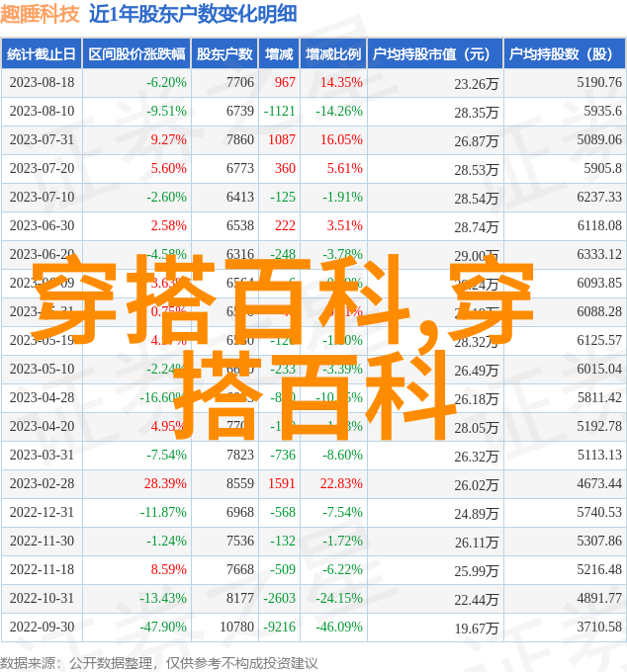Select the 区间股价涨跌幅 column header
The width and height of the screenshot is (627, 672).
[x=135, y=54]
